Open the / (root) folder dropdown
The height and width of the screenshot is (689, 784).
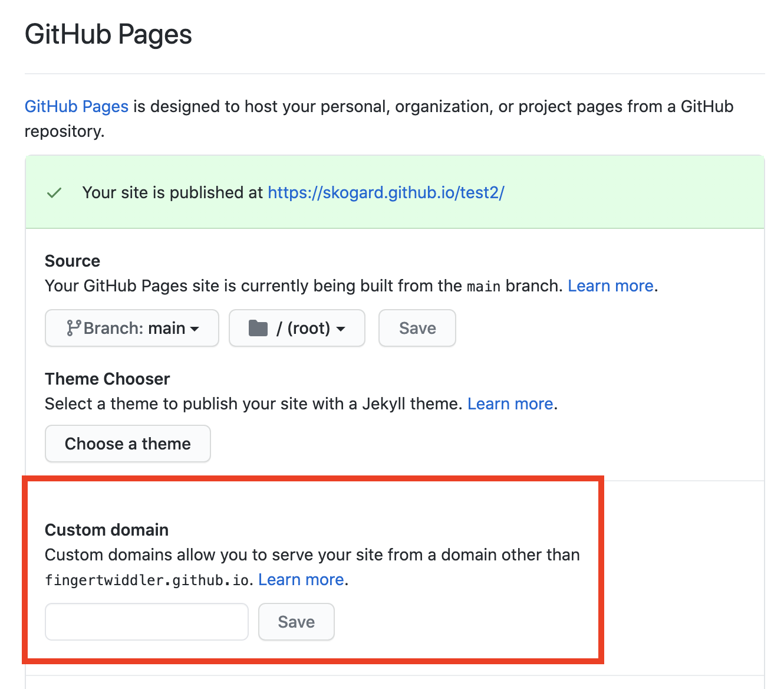[x=297, y=328]
